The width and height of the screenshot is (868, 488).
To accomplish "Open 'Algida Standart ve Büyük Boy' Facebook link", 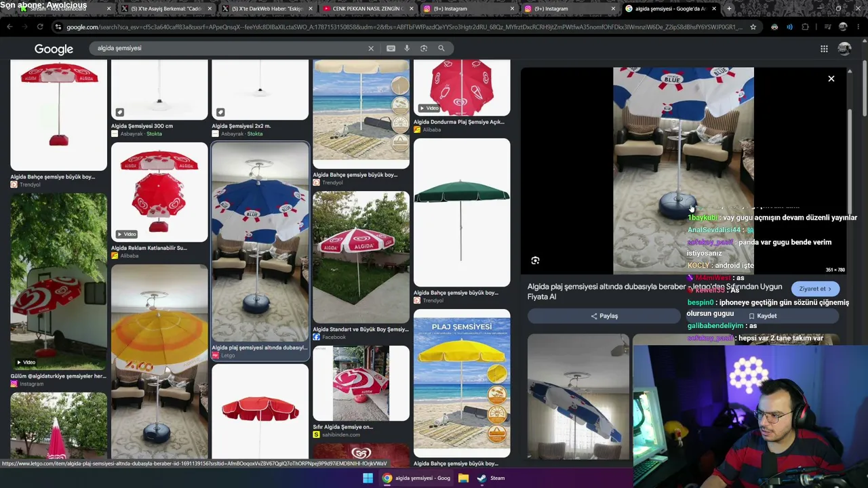I will click(361, 329).
